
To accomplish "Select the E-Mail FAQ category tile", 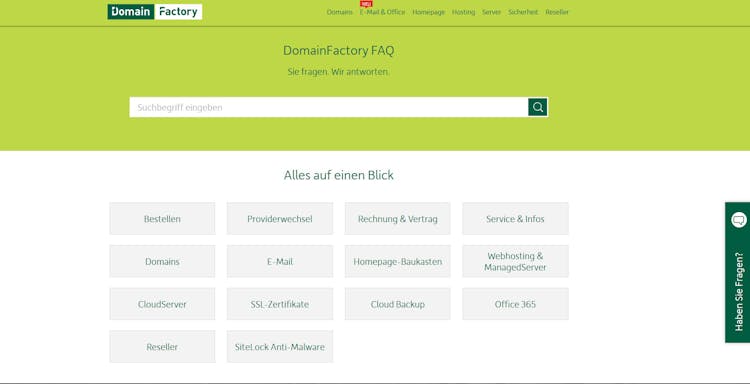I will pos(280,262).
